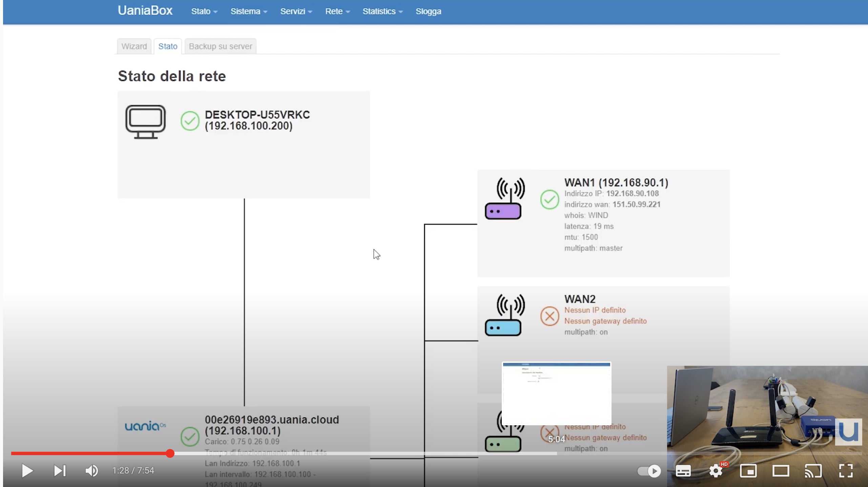This screenshot has width=868, height=487.
Task: Mute the video volume
Action: point(91,471)
